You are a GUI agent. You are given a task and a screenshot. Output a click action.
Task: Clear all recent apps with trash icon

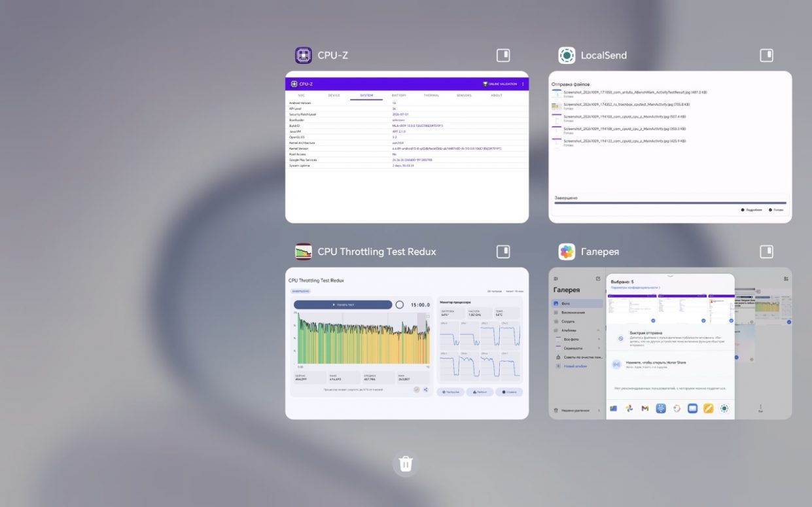click(406, 464)
